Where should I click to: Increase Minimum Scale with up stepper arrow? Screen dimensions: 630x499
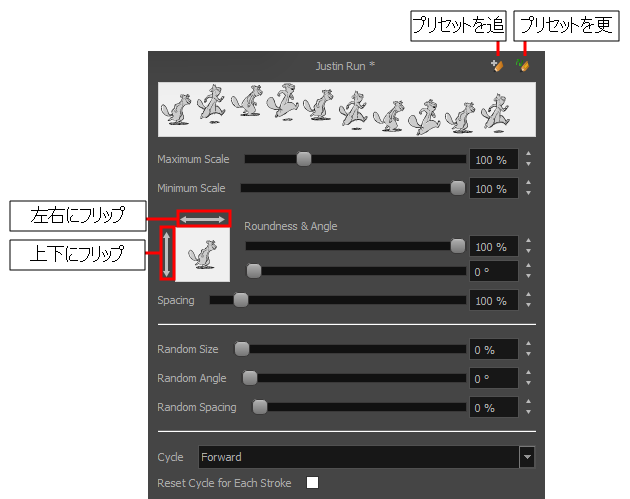click(528, 182)
